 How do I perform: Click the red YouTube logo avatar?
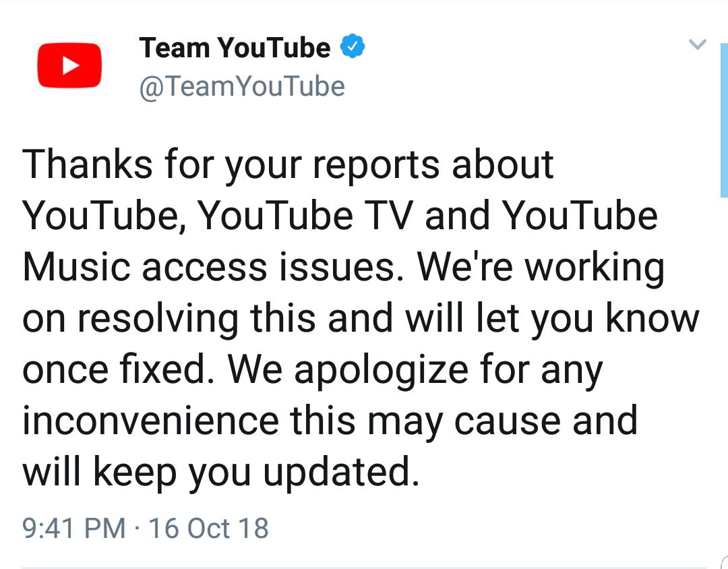[69, 65]
